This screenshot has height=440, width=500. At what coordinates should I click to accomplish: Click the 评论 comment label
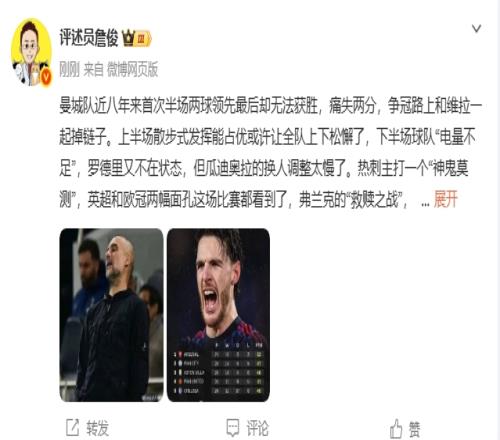coord(257,428)
